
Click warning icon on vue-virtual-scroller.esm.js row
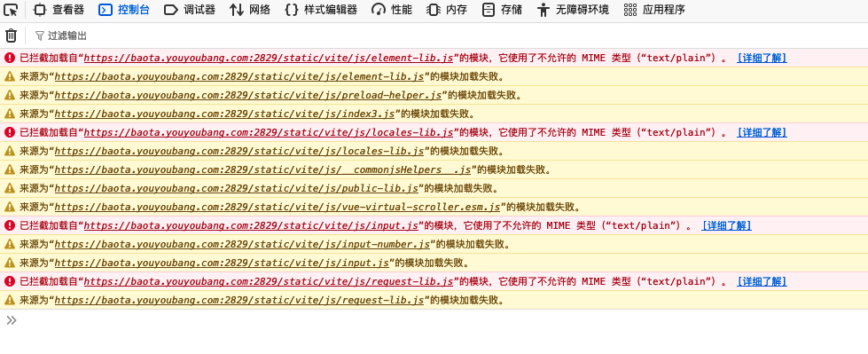(10, 207)
